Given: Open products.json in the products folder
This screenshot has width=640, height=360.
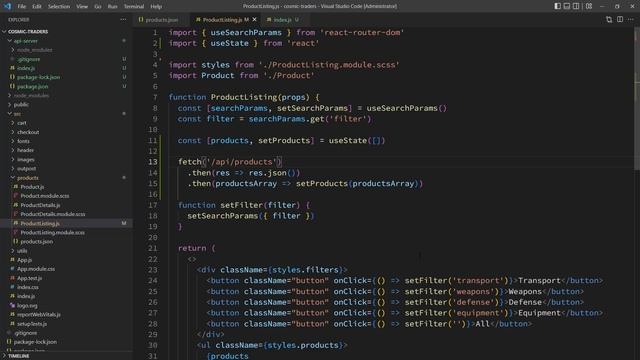Looking at the screenshot, I should (x=36, y=242).
